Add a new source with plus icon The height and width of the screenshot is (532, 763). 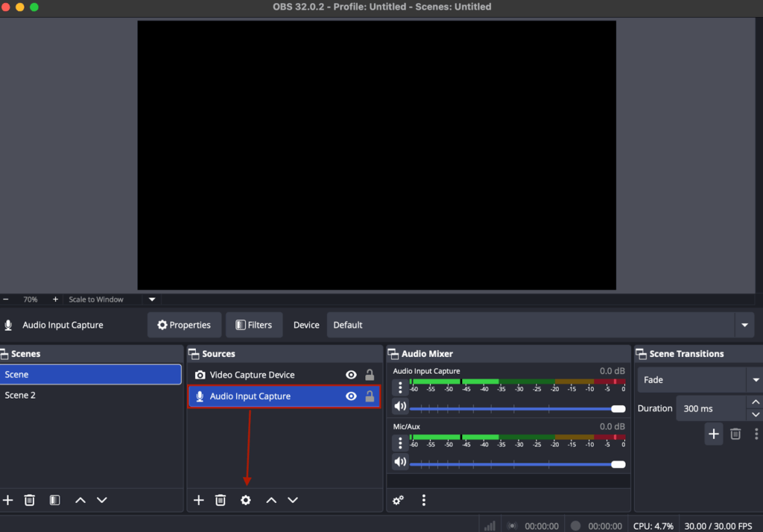click(x=198, y=500)
